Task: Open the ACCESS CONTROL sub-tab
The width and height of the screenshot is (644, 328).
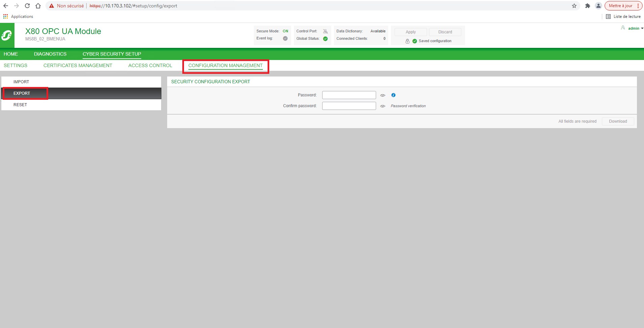Action: [x=150, y=65]
